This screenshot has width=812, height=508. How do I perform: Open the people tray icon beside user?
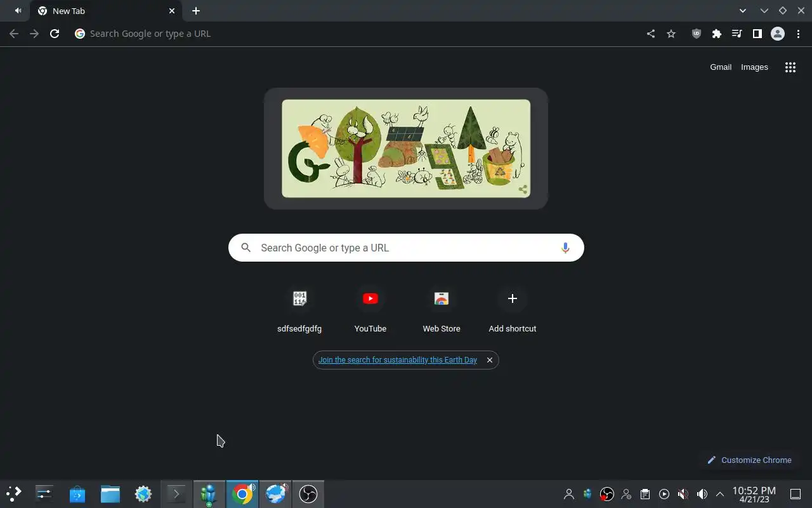pyautogui.click(x=588, y=494)
